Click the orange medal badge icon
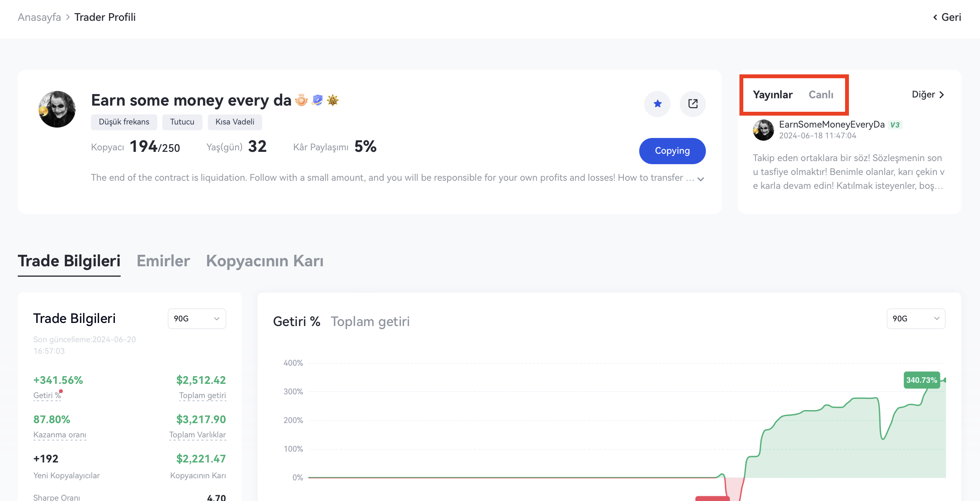 [301, 100]
